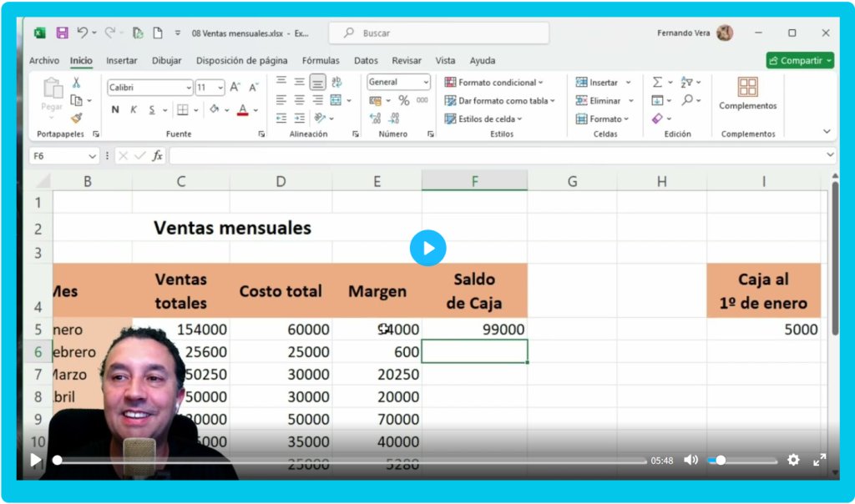Toggle bold formatting (N)
The width and height of the screenshot is (855, 504).
tap(115, 110)
